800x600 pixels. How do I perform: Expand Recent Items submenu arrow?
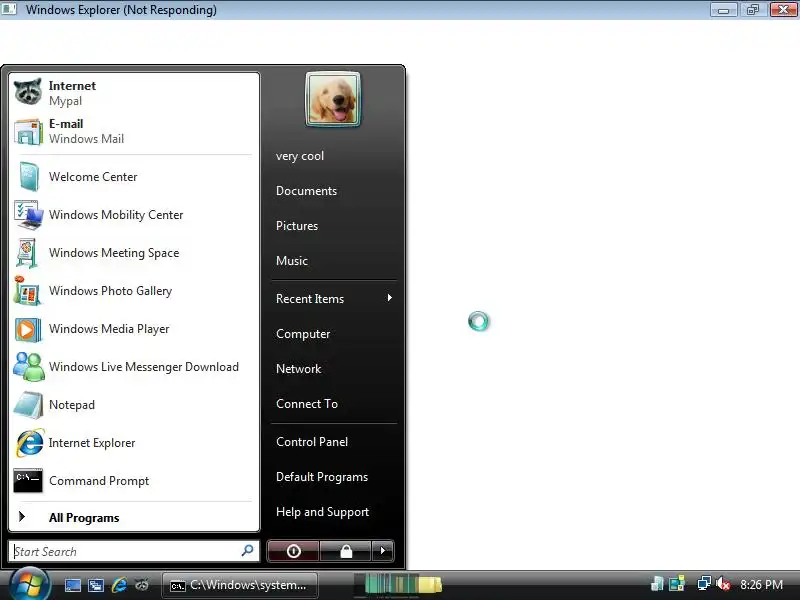(x=390, y=298)
